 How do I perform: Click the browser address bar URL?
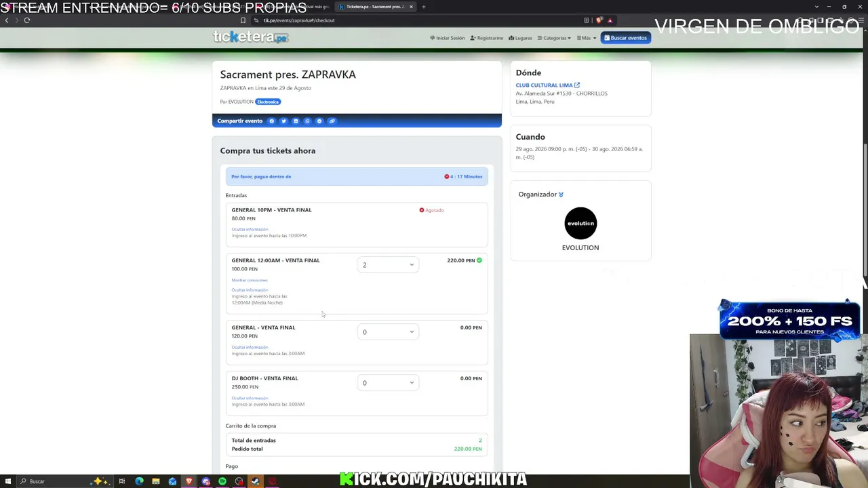point(299,20)
